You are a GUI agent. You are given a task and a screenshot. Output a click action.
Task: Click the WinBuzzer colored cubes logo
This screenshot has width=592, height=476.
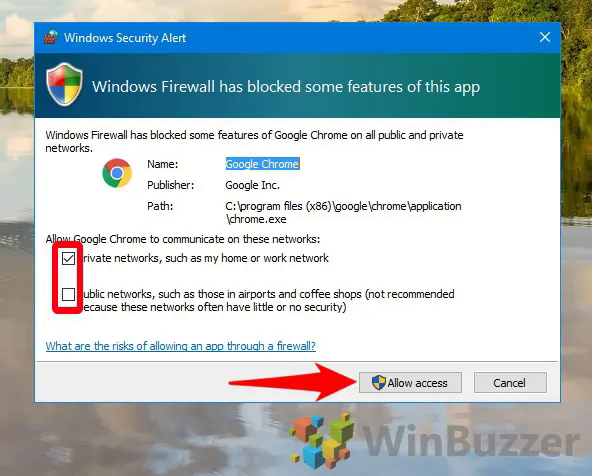[x=322, y=441]
